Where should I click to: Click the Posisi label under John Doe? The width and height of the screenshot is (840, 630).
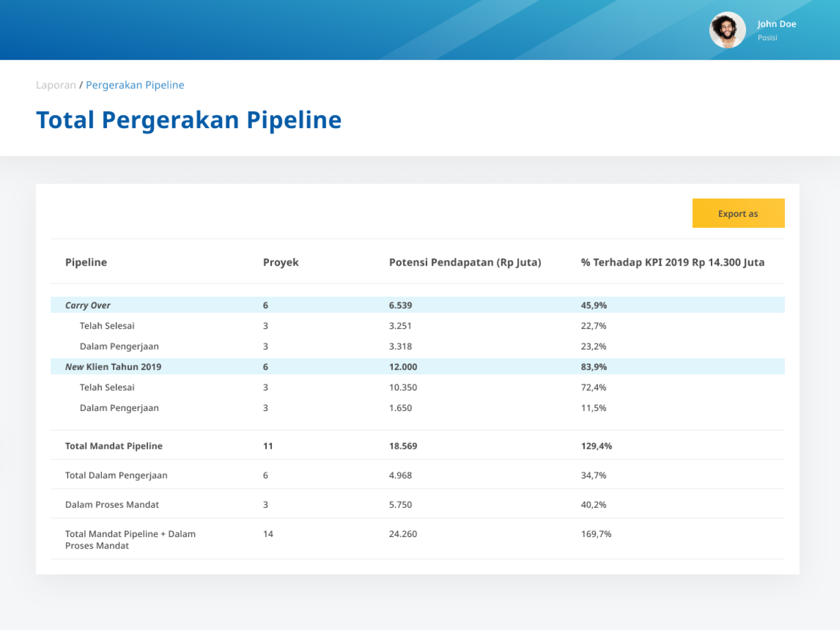tap(768, 37)
